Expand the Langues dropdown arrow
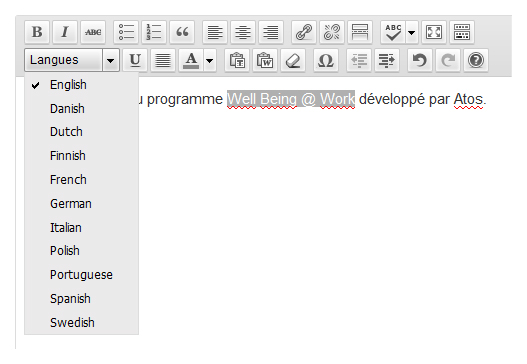The width and height of the screenshot is (527, 364). click(x=111, y=60)
